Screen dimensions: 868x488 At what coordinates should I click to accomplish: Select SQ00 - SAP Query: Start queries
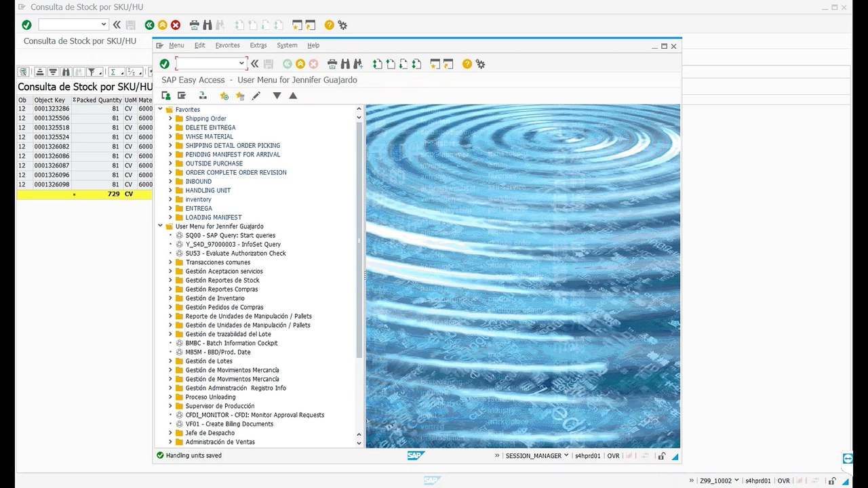[231, 235]
